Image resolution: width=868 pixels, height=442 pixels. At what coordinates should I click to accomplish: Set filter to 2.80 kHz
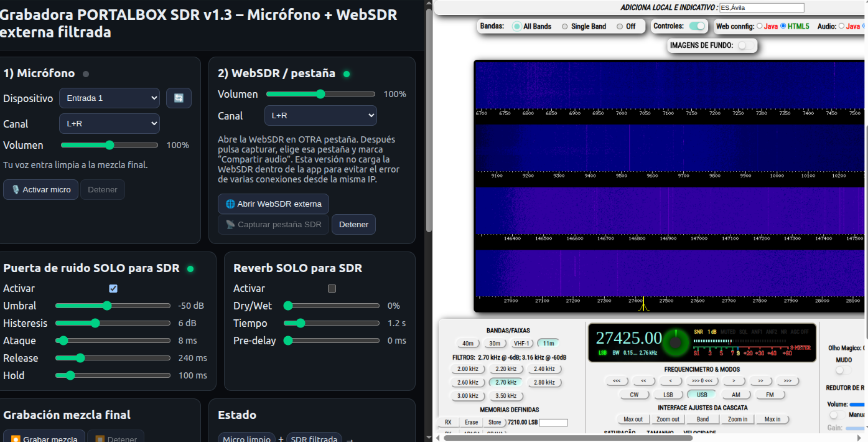544,383
